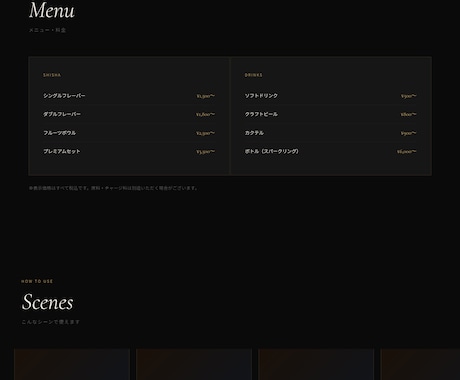Viewport: 460px width, 380px height.
Task: Click the price beside フルーツボウル
Action: (x=205, y=133)
